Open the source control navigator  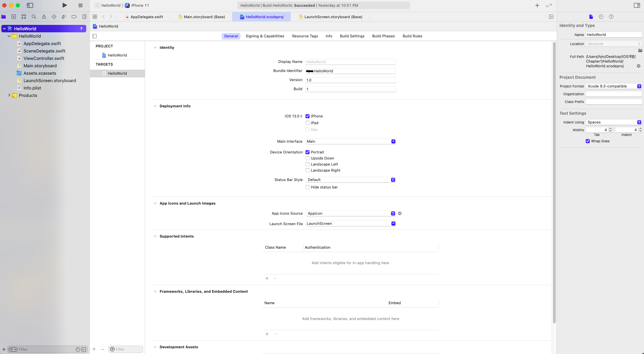pos(13,16)
